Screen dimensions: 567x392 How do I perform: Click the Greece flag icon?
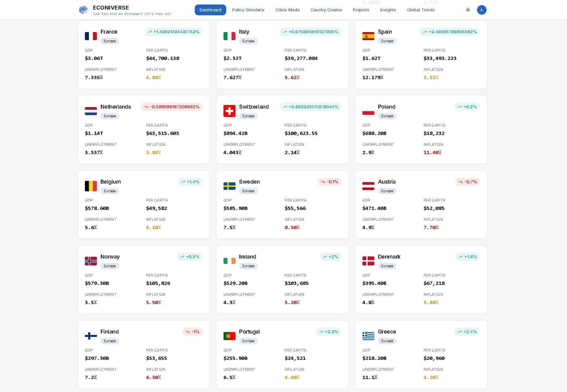(368, 336)
